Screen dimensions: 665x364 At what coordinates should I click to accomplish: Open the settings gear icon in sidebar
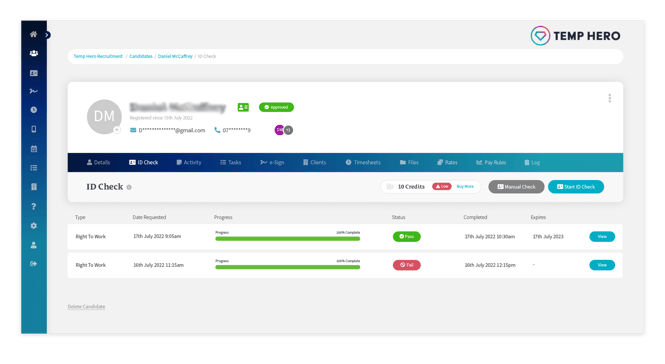[34, 226]
